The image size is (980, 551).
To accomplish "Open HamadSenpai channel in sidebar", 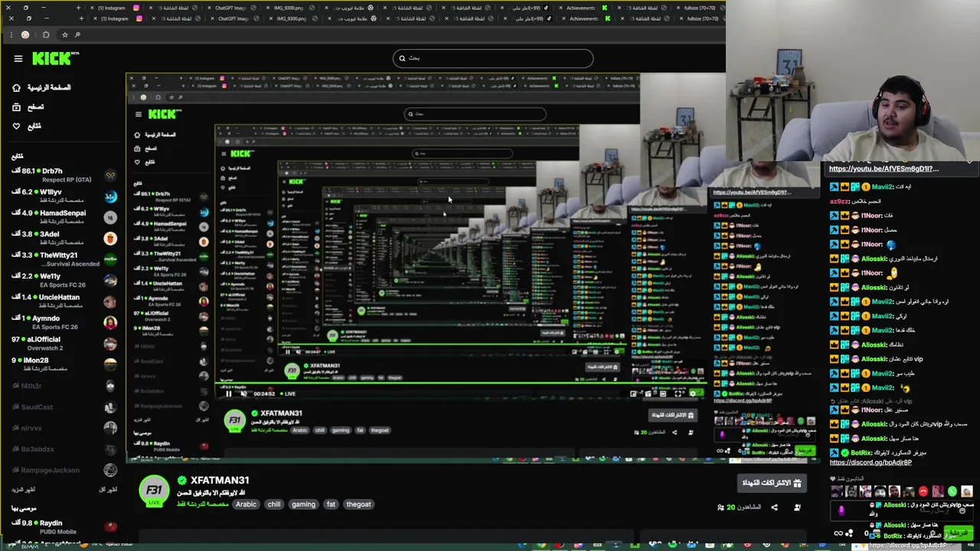I will pos(64,217).
